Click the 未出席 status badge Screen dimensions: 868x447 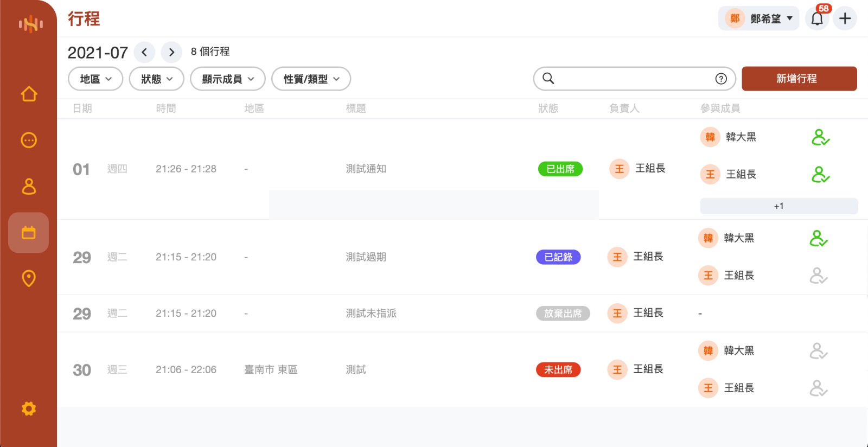(x=558, y=370)
